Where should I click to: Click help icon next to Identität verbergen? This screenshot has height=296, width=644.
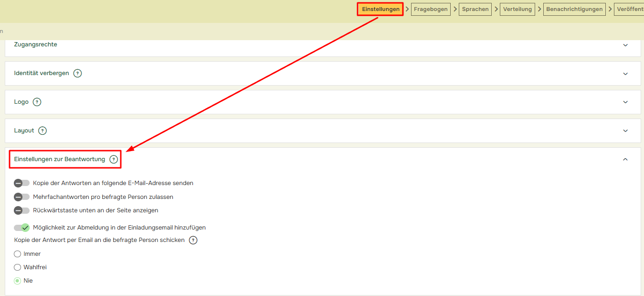pyautogui.click(x=77, y=74)
